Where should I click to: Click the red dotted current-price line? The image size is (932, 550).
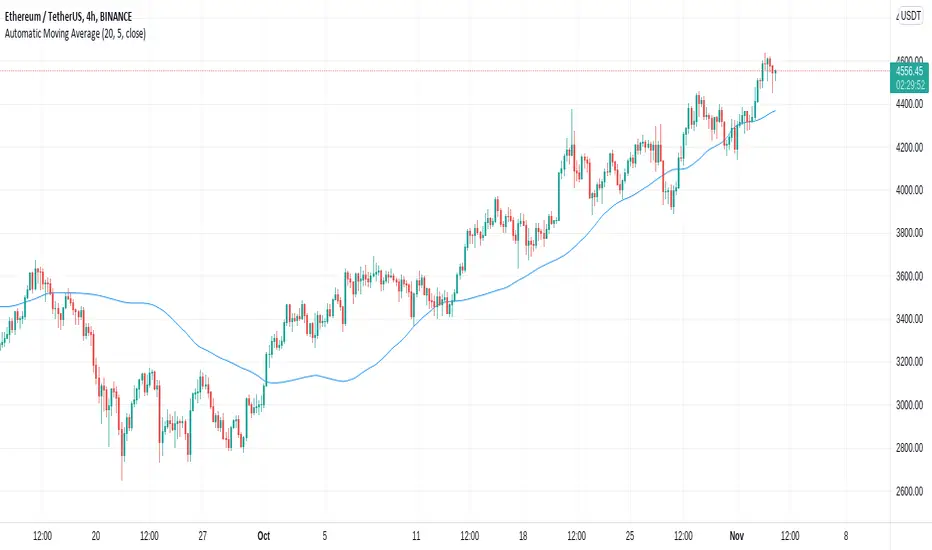400,71
